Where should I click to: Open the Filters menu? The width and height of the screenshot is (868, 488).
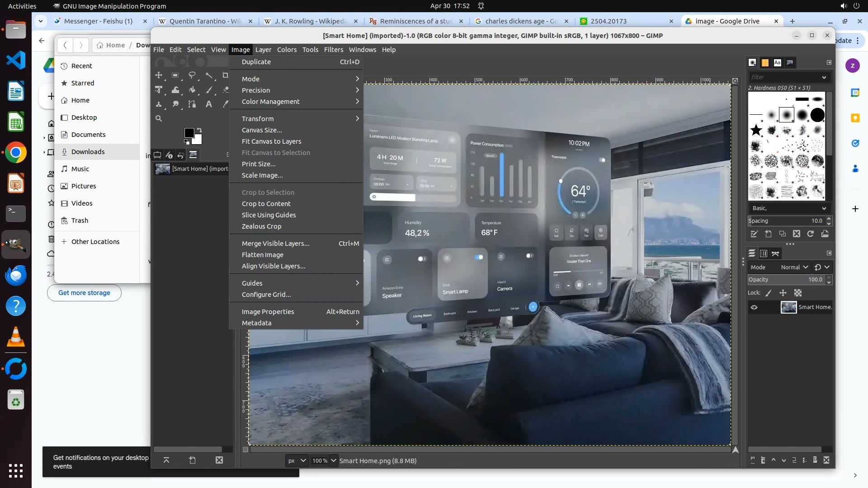pos(333,50)
